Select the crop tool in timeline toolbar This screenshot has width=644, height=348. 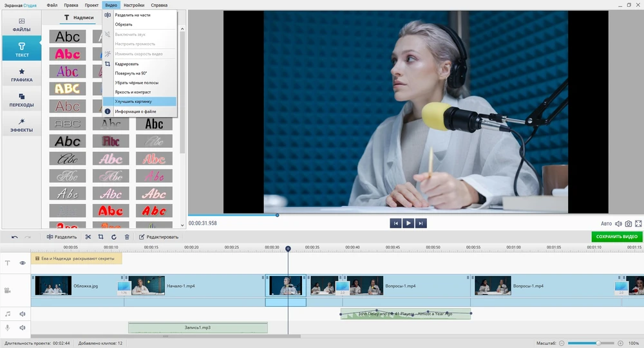[x=101, y=237]
